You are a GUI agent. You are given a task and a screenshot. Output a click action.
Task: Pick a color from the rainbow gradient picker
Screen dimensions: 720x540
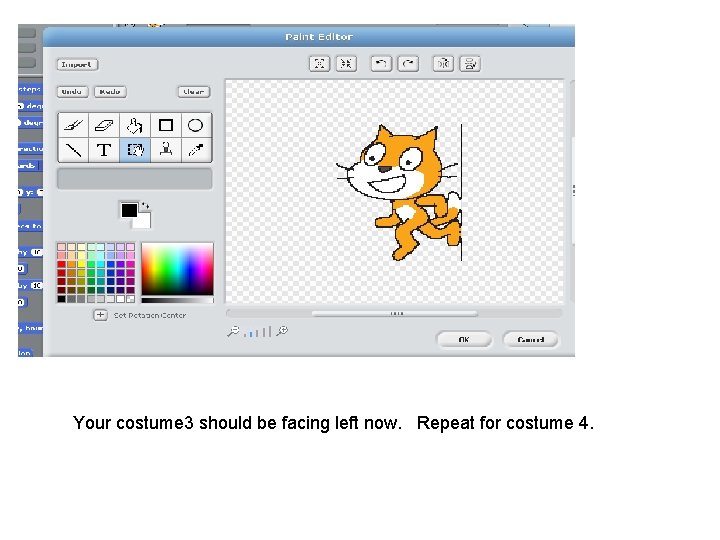pos(177,269)
